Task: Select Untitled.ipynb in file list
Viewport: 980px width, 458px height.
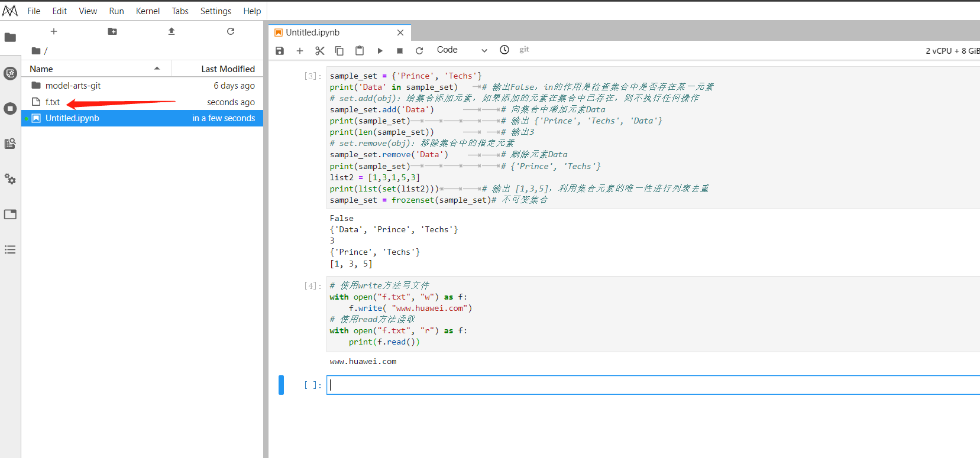Action: coord(142,118)
